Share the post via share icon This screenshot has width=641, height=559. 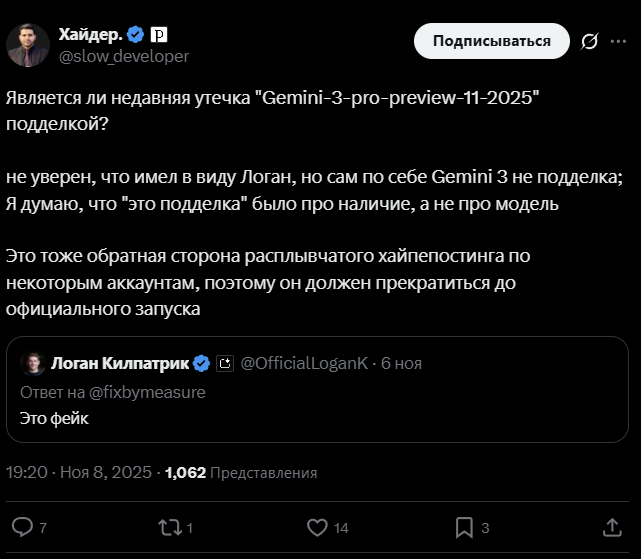coord(612,526)
